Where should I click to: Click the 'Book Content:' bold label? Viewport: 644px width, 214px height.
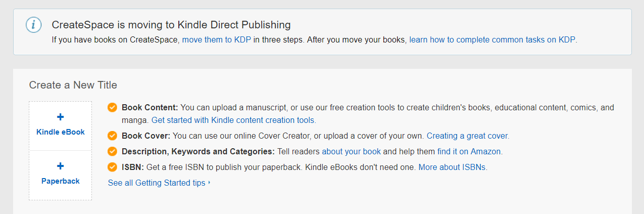tap(150, 108)
